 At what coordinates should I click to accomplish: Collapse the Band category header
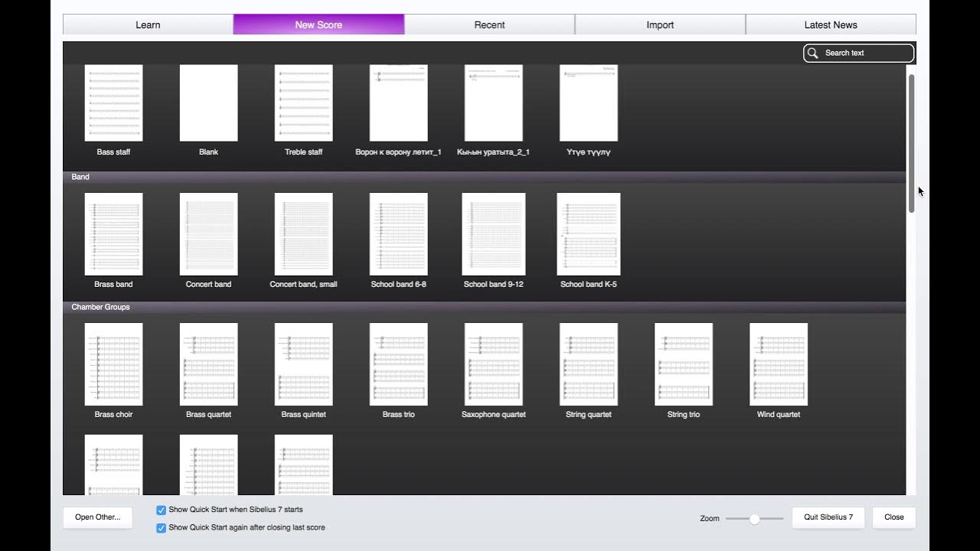484,177
